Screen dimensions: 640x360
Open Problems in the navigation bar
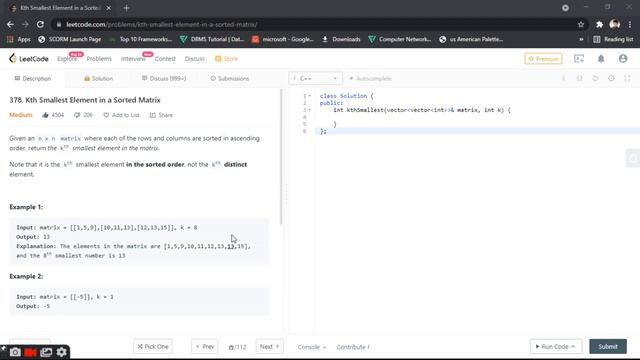(99, 59)
